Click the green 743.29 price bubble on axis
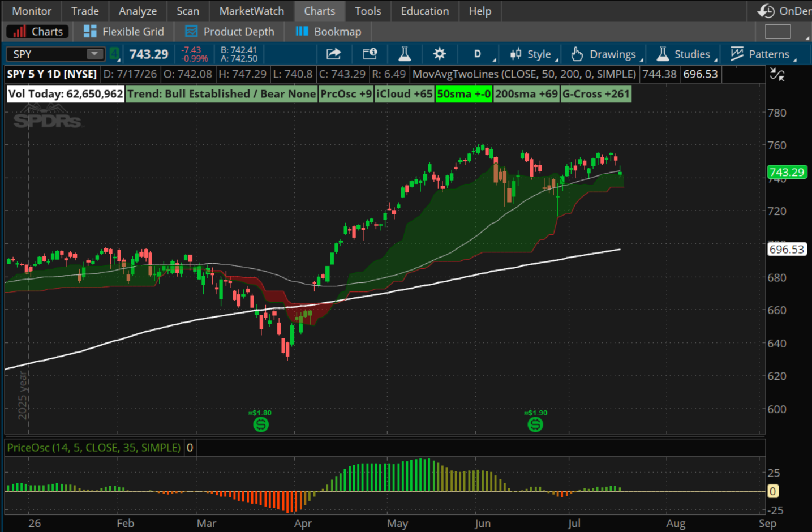The width and height of the screenshot is (812, 532). (787, 172)
